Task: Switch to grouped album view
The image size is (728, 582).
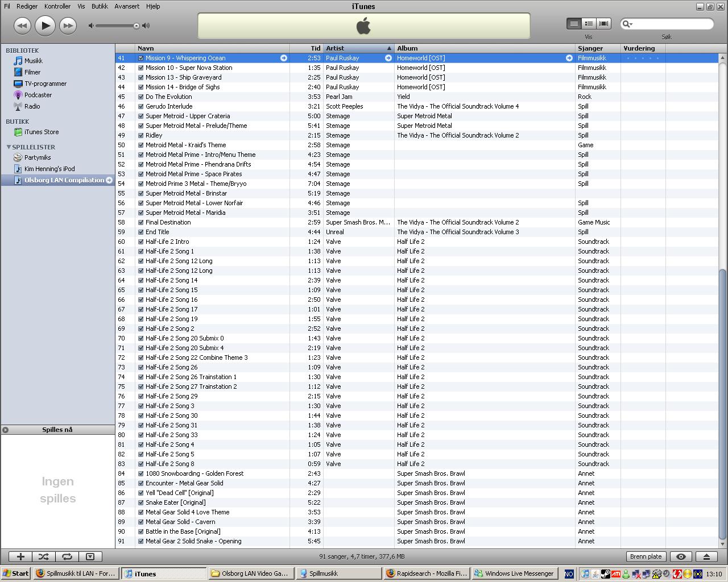Action: pos(589,23)
